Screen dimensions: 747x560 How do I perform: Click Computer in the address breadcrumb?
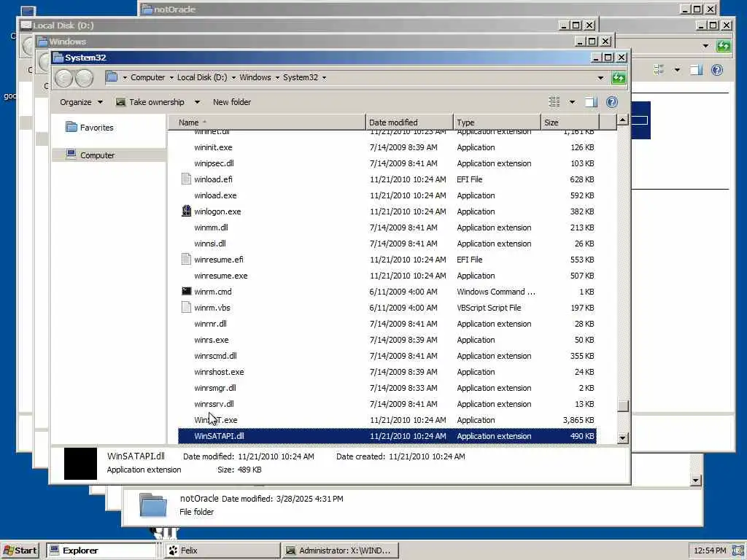coord(147,77)
